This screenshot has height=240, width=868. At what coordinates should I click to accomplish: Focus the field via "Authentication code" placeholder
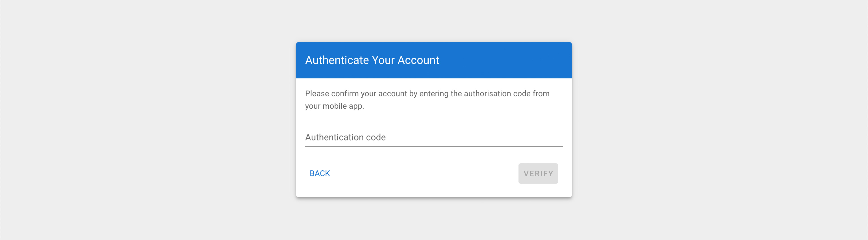point(345,137)
